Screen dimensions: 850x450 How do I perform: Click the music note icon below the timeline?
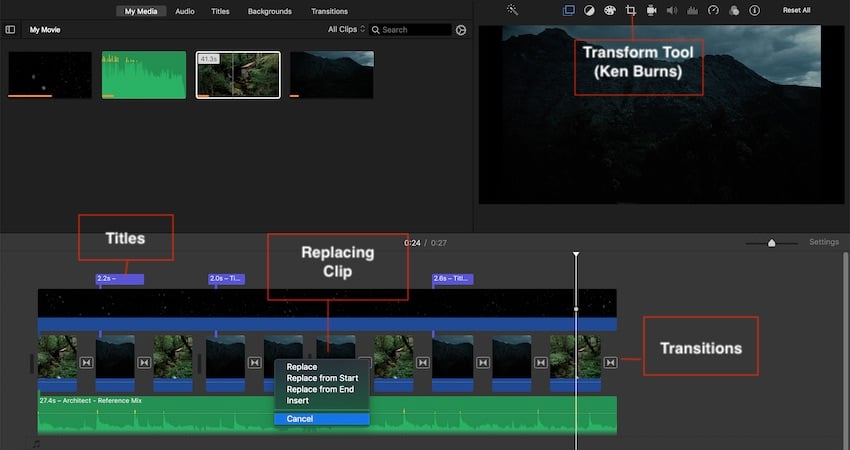(x=36, y=444)
